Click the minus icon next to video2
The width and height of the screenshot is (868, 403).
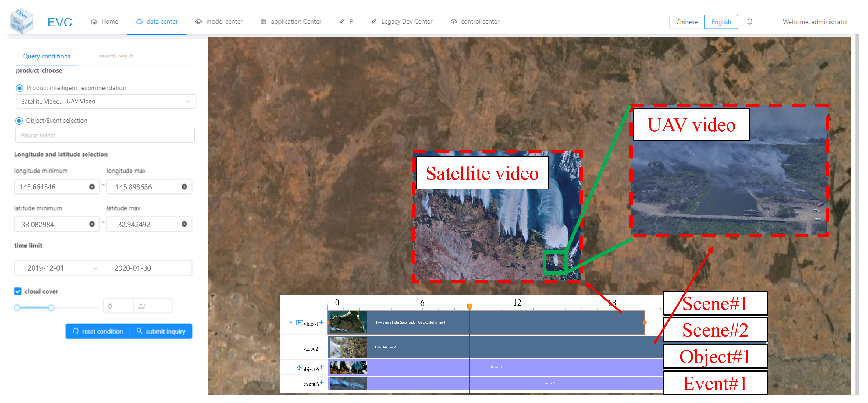point(321,347)
